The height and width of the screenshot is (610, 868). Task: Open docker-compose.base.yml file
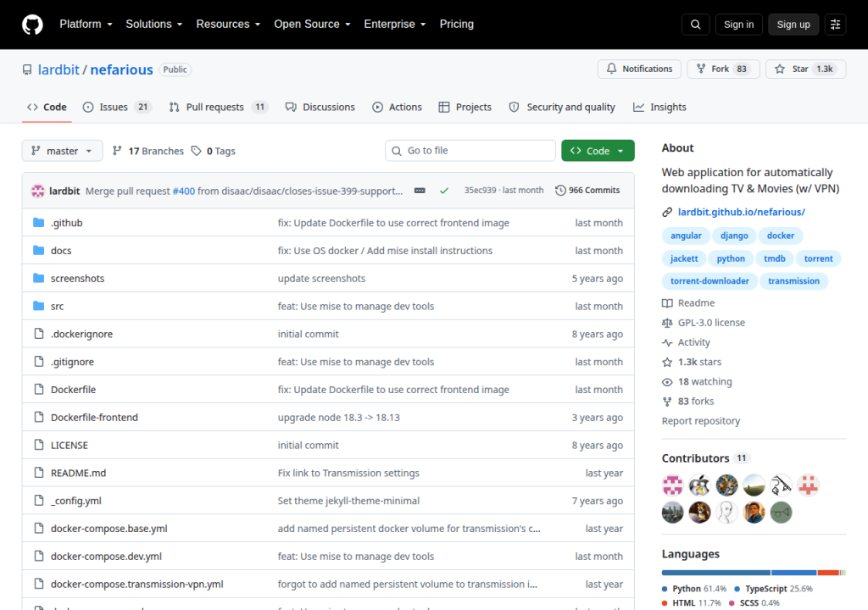(x=109, y=528)
